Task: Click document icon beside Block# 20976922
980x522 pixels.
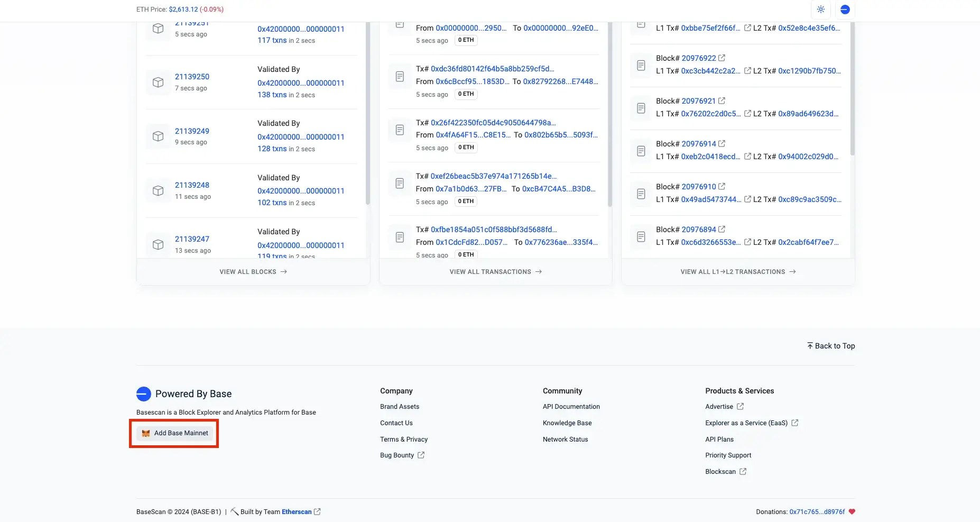Action: pyautogui.click(x=641, y=66)
